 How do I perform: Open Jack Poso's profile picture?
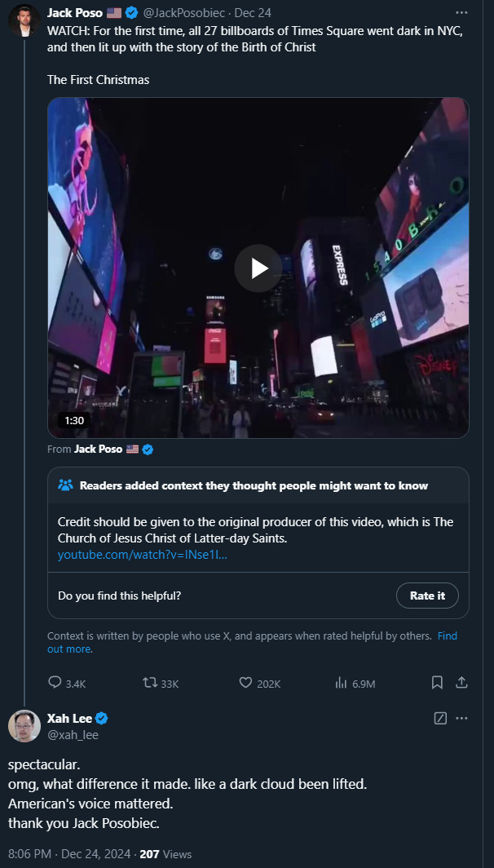[24, 20]
